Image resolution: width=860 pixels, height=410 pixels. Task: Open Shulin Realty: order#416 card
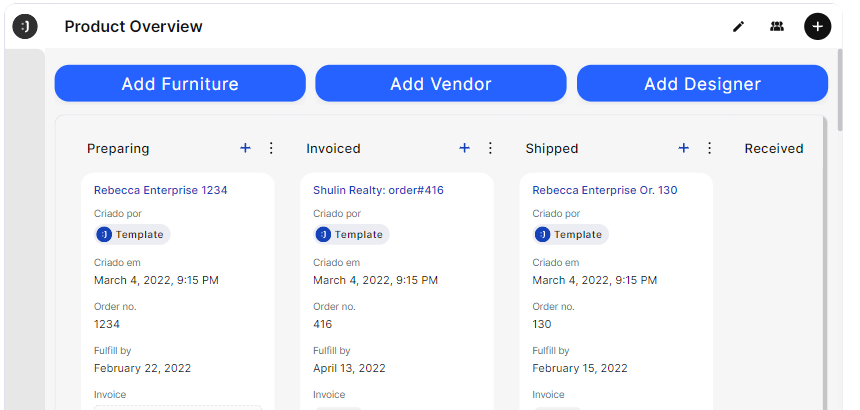pos(378,190)
